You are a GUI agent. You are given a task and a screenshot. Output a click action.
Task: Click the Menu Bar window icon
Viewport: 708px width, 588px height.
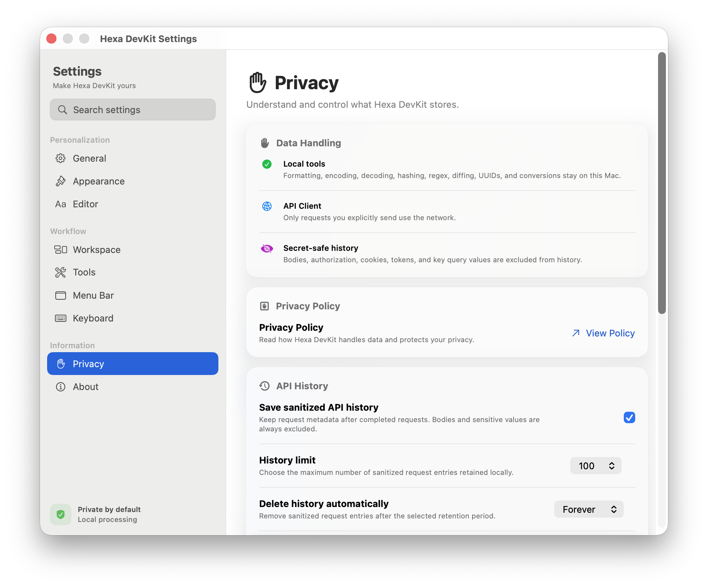point(61,295)
